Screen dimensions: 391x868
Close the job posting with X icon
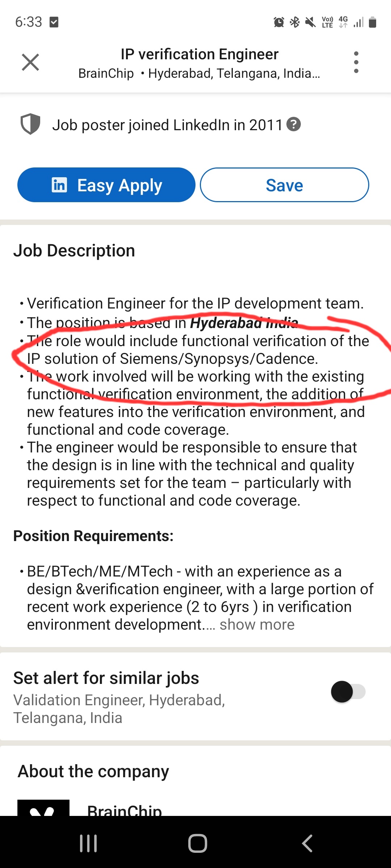pyautogui.click(x=30, y=62)
